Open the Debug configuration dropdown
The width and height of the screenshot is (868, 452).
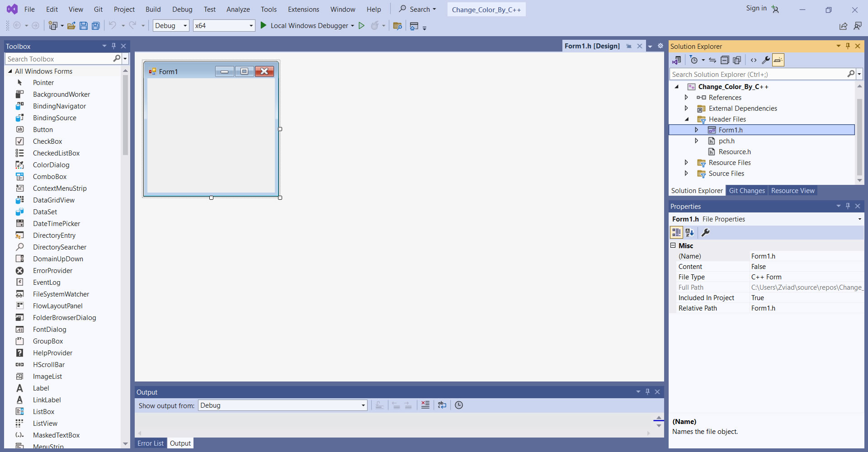click(171, 26)
